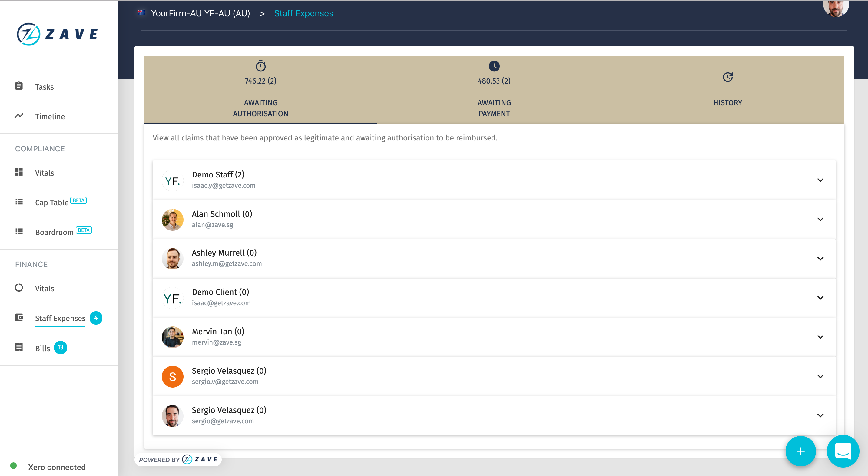Click the Mervin Tan (0) name
The image size is (868, 476).
(x=218, y=332)
